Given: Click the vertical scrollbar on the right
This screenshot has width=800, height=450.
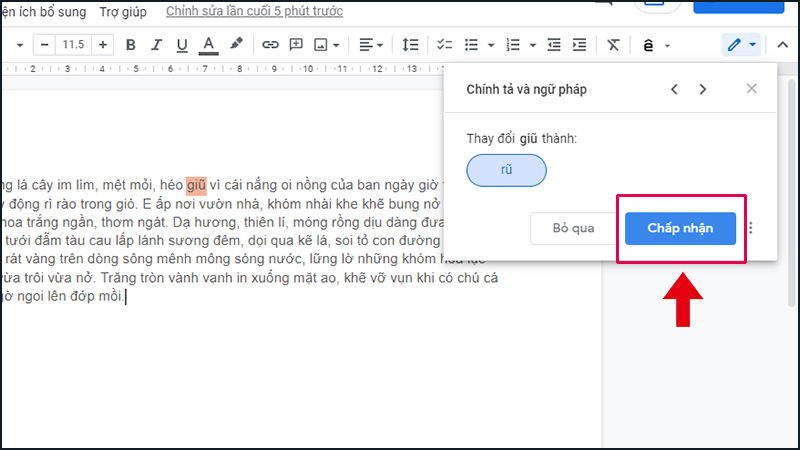Looking at the screenshot, I should coord(791,193).
